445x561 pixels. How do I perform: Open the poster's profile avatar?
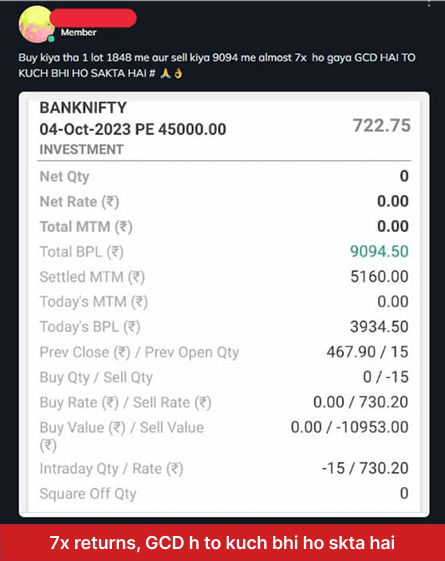pos(36,24)
